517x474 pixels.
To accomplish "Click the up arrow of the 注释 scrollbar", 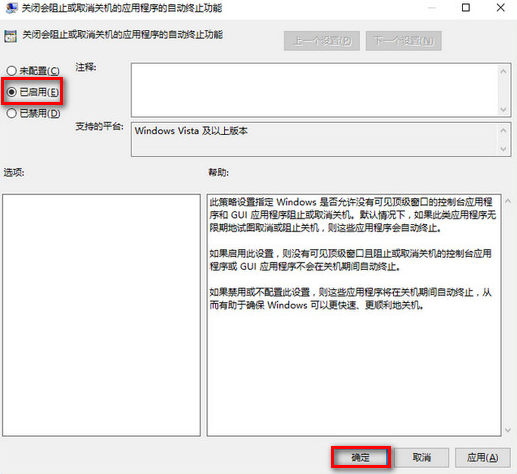I will point(503,71).
